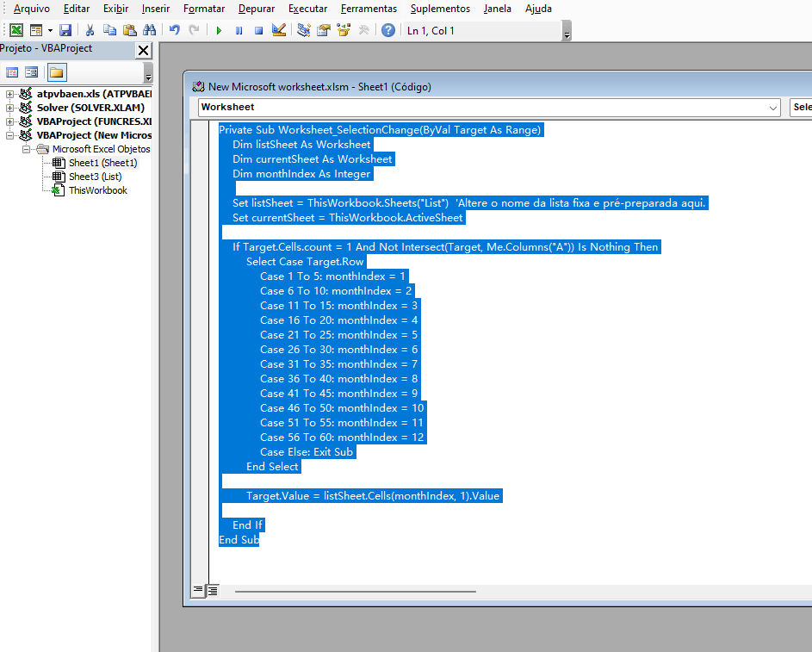Click the Toolbox hammer-wrench icon
Image resolution: width=812 pixels, height=652 pixels.
pos(363,30)
